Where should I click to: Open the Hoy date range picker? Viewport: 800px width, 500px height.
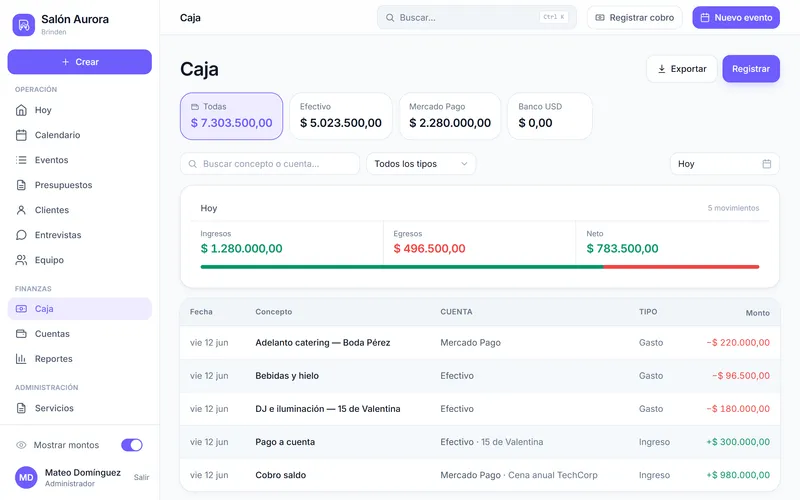coord(724,164)
